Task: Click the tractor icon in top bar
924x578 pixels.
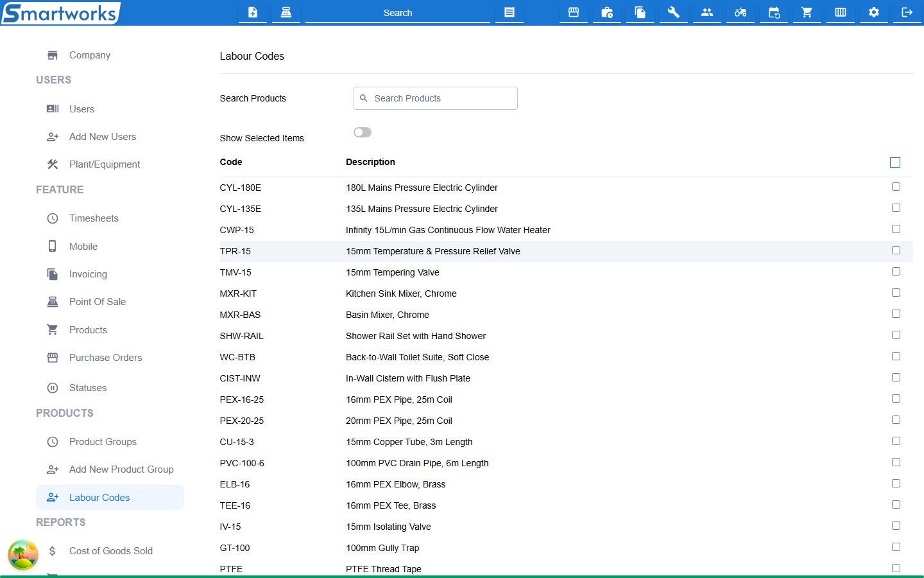Action: (740, 12)
